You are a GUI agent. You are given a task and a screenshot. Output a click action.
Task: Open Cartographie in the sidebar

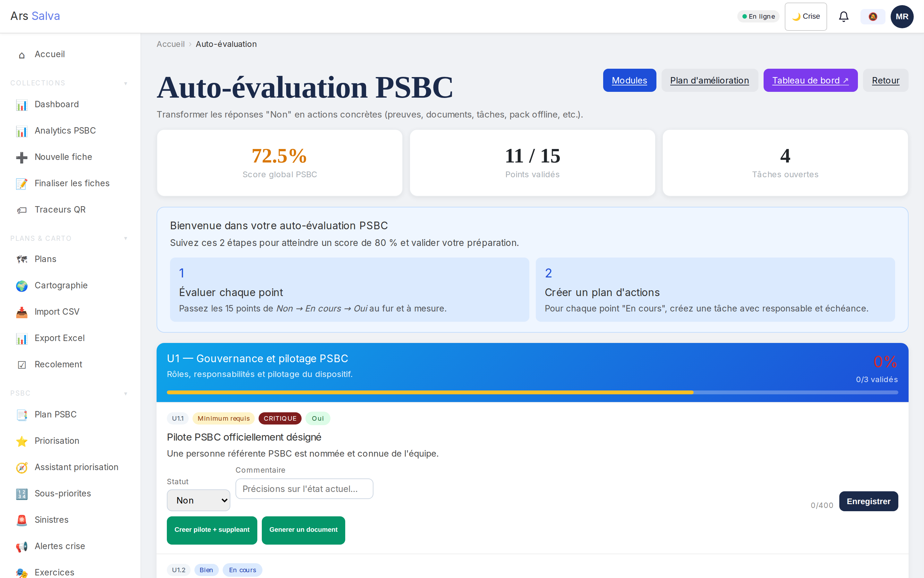[70, 285]
